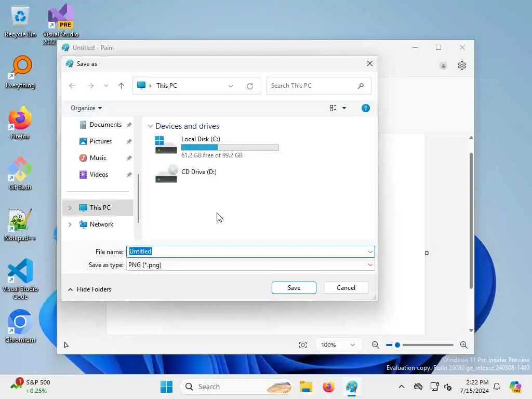Click Hide Folders toggle
The image size is (532, 399).
pos(89,289)
